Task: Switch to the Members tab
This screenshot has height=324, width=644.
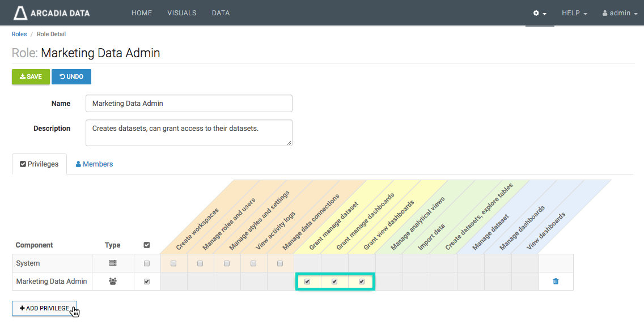Action: 94,164
